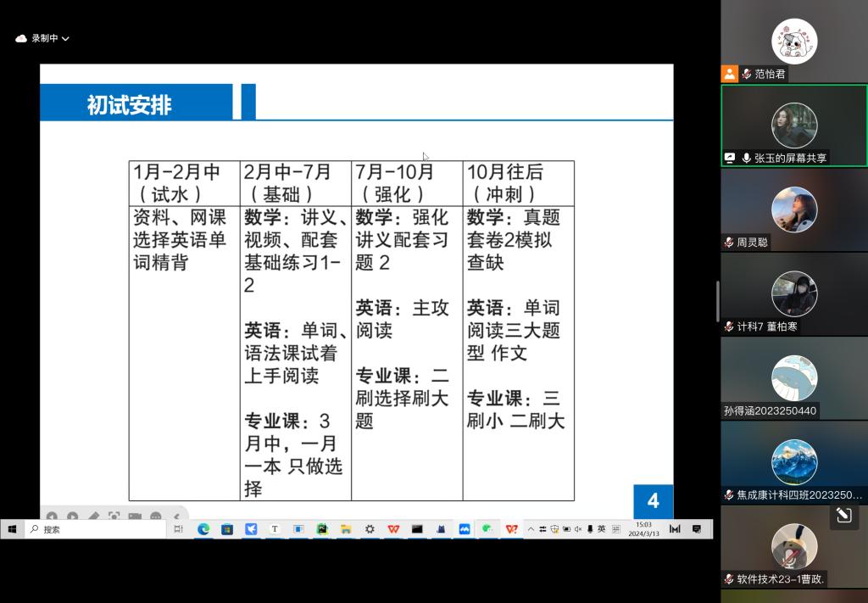This screenshot has width=868, height=603.
Task: Open Microsoft Edge from the taskbar
Action: point(203,529)
